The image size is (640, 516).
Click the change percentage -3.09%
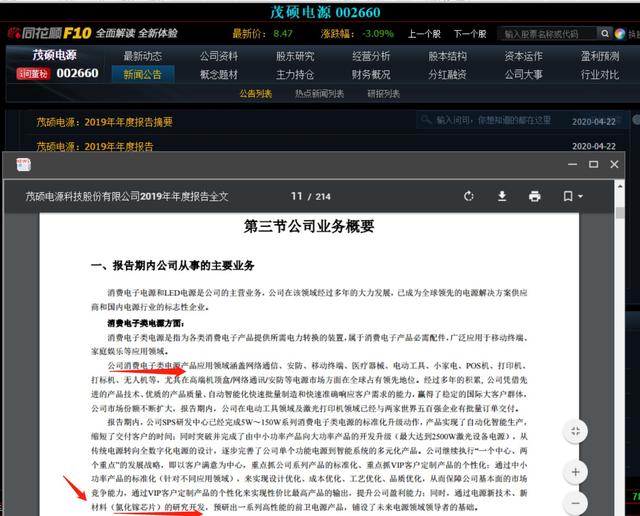pos(378,33)
